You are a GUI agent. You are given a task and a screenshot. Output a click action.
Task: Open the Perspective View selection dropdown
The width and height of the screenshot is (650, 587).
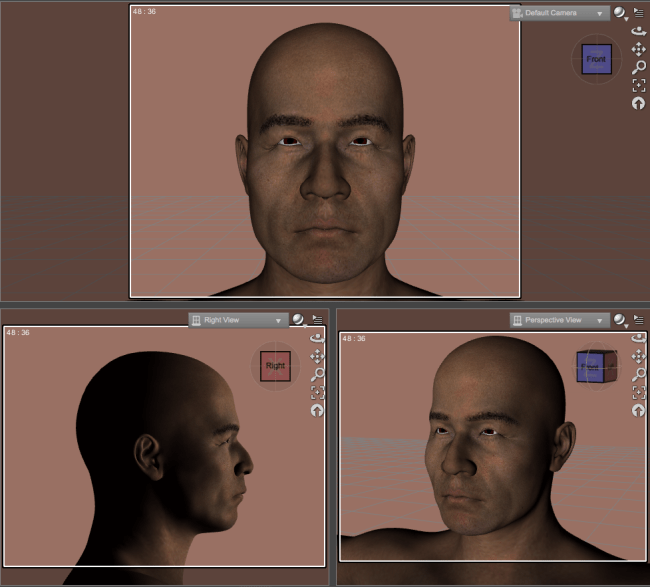(x=560, y=320)
